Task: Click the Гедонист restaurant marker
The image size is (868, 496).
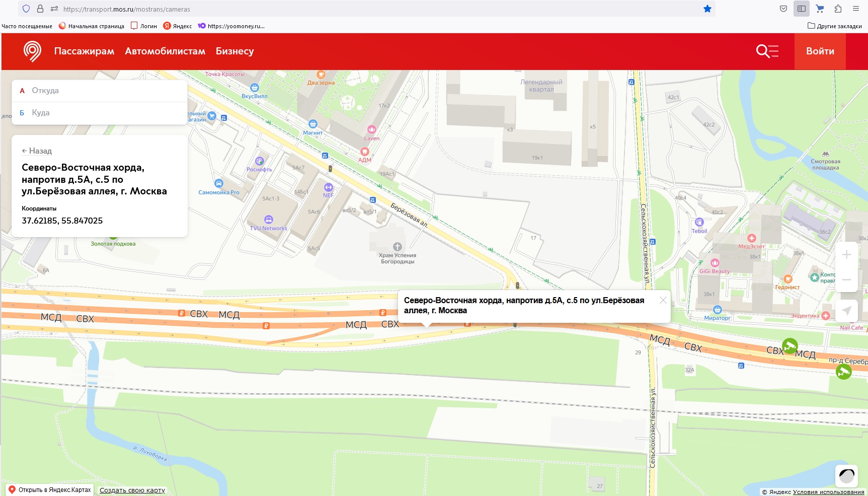Action: [x=788, y=279]
